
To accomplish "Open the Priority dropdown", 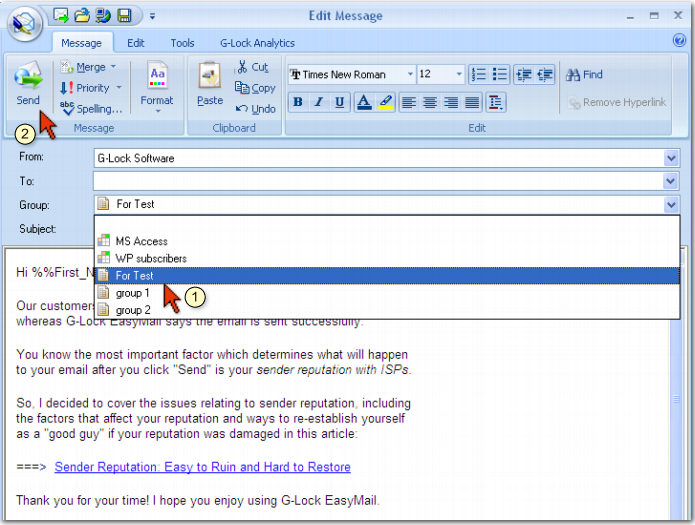I will (x=90, y=88).
